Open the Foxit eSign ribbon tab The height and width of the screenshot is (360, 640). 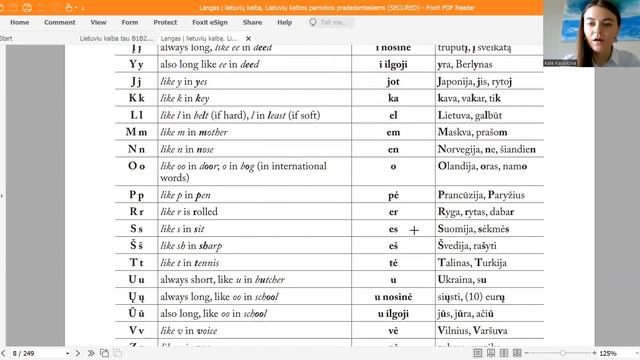(x=210, y=22)
